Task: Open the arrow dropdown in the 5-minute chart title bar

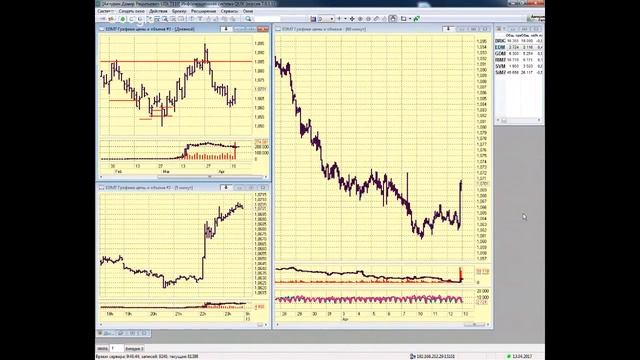Action: click(226, 187)
